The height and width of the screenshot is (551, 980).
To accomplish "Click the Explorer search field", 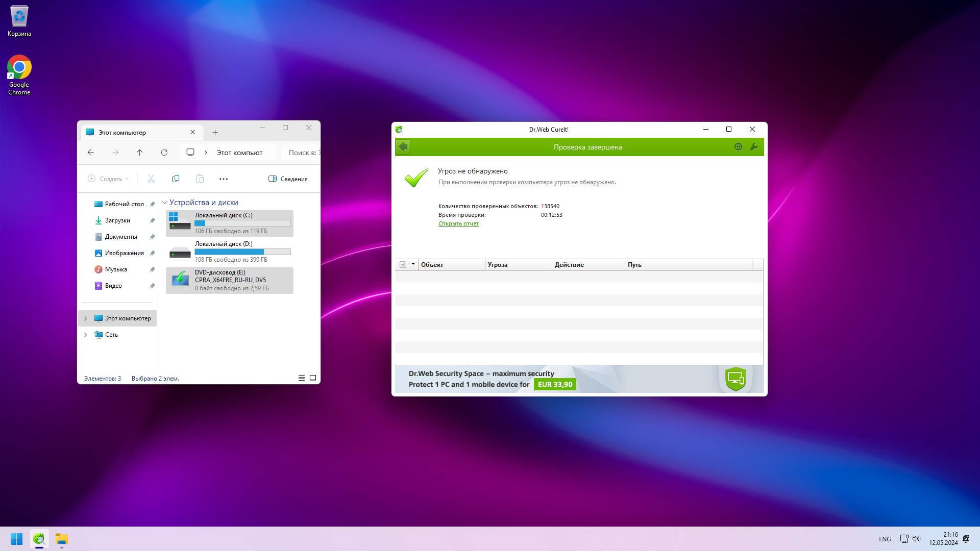I will click(304, 153).
